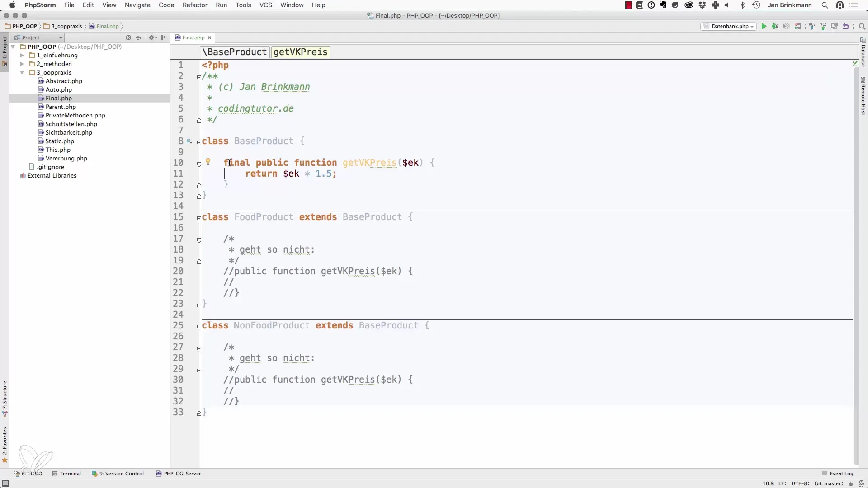Start debugging with the green bug icon
The width and height of the screenshot is (868, 488).
tap(775, 26)
